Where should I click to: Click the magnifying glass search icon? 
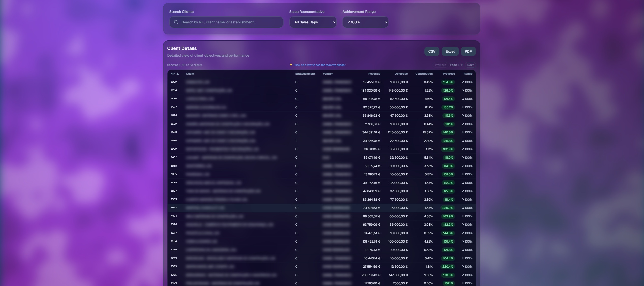[176, 22]
